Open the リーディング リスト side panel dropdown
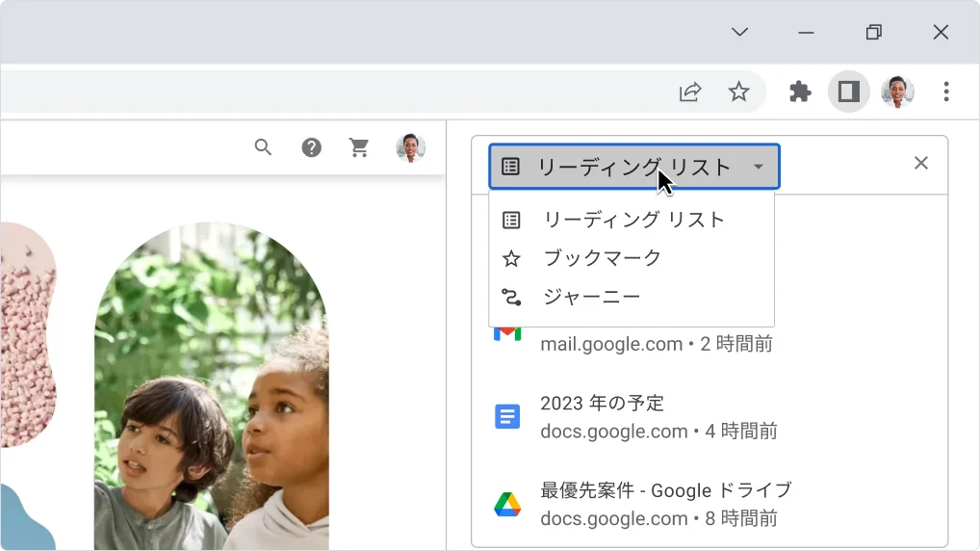Image resolution: width=980 pixels, height=551 pixels. coord(634,167)
